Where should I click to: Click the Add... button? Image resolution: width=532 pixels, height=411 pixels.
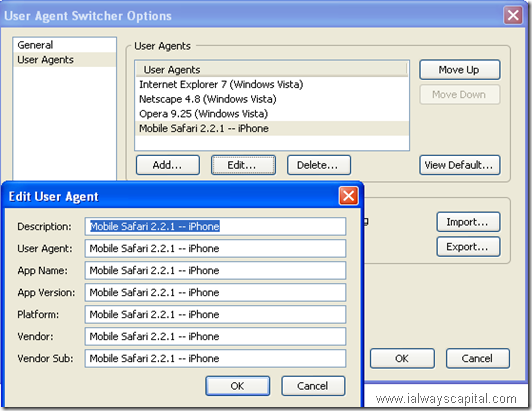click(168, 165)
